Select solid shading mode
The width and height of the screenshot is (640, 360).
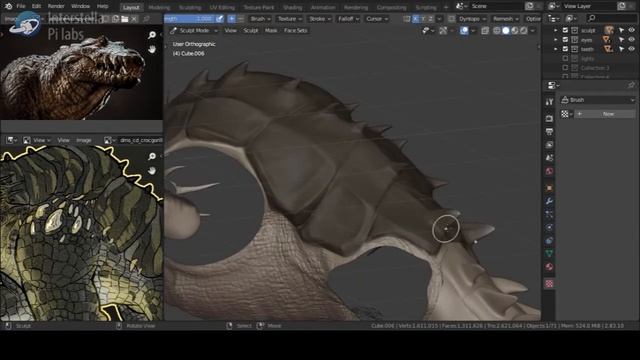506,31
